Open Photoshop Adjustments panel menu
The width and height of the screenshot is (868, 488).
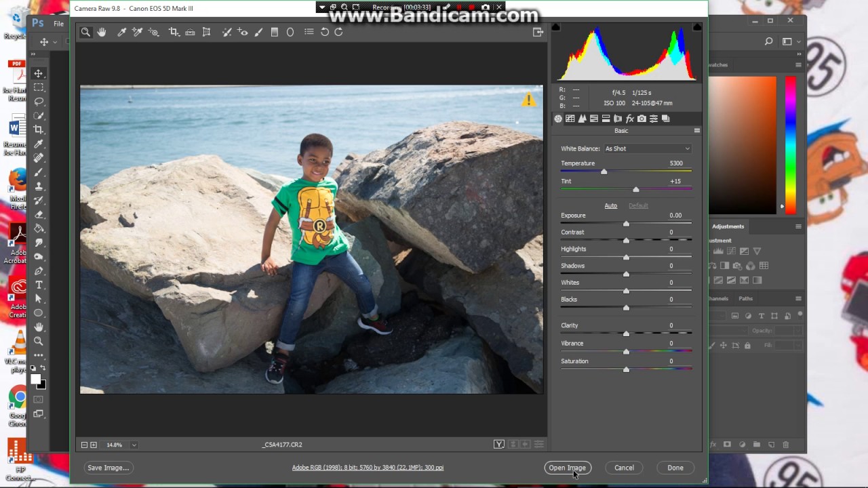point(798,226)
